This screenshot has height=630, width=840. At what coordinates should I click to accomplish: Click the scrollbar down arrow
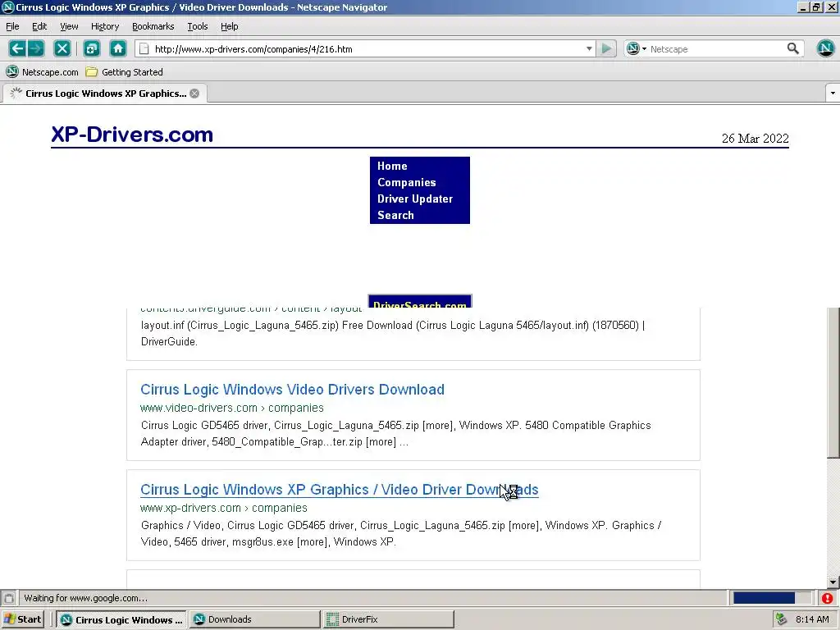833,582
